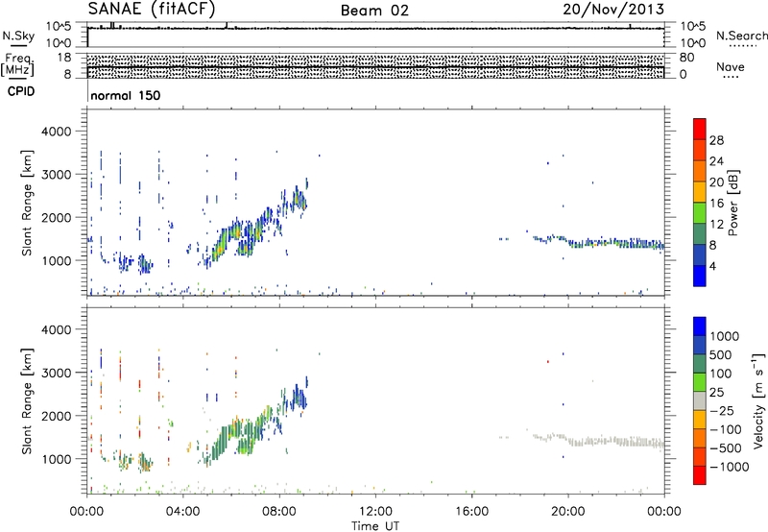Click the Power panel 'Slant Range [km]' label
The image size is (768, 532).
27,203
